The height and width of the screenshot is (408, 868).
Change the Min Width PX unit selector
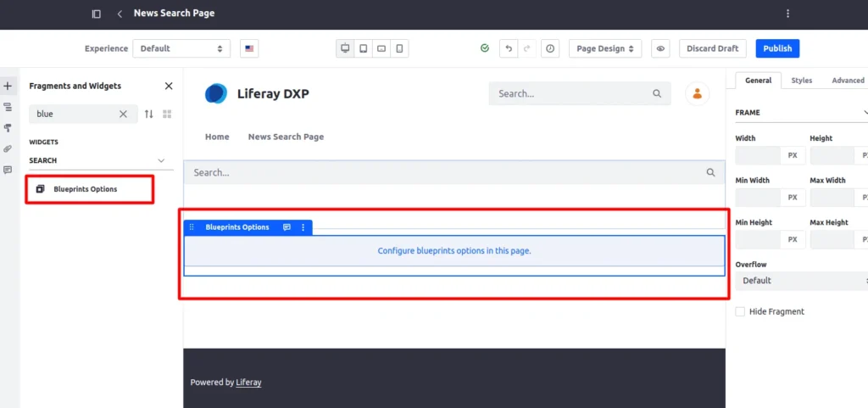(793, 198)
